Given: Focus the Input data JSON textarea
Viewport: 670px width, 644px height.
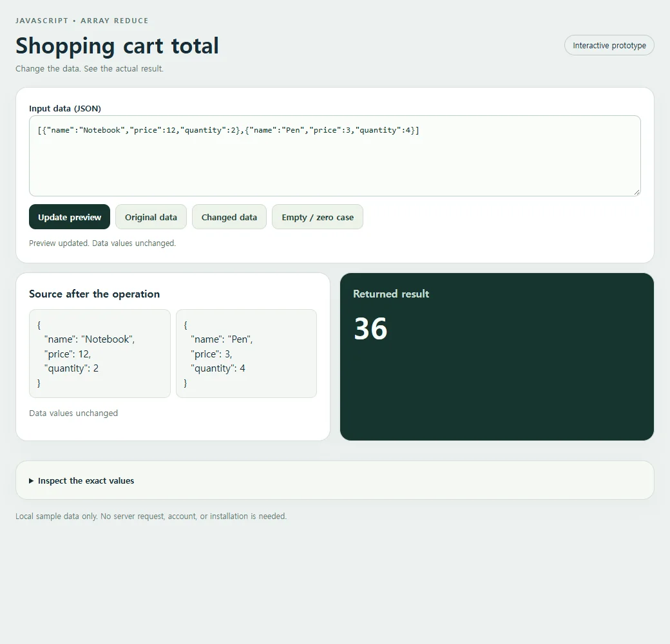Looking at the screenshot, I should click(335, 156).
